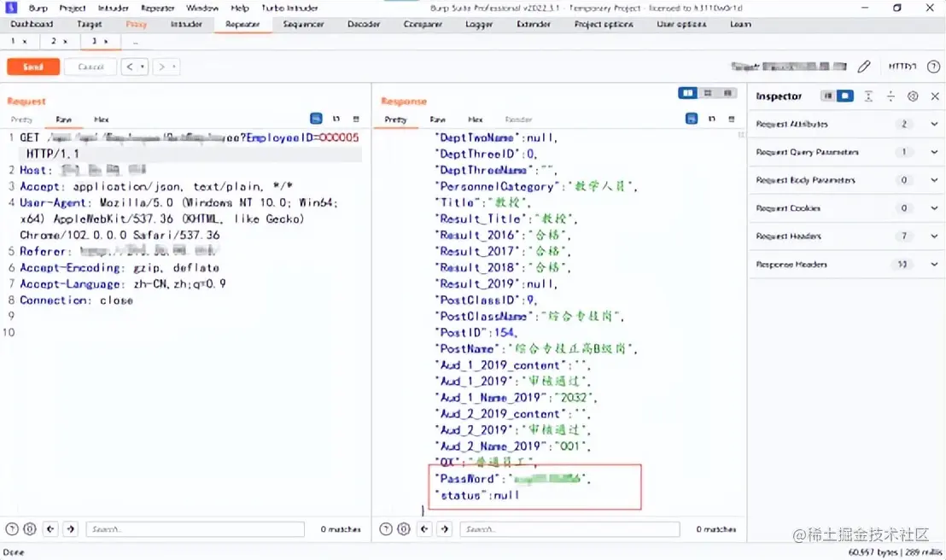Open the Burp menu
Viewport: 946px width, 560px height.
pyautogui.click(x=38, y=8)
